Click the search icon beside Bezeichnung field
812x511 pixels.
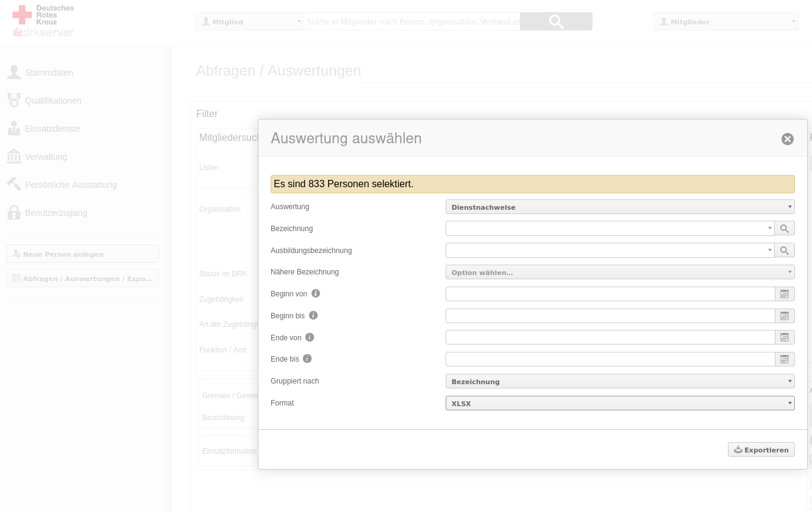point(785,229)
